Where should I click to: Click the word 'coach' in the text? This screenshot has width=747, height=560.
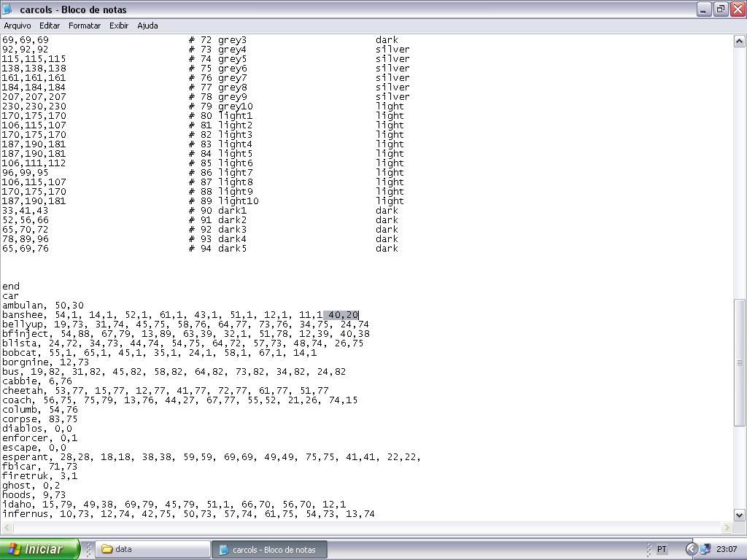tap(17, 401)
